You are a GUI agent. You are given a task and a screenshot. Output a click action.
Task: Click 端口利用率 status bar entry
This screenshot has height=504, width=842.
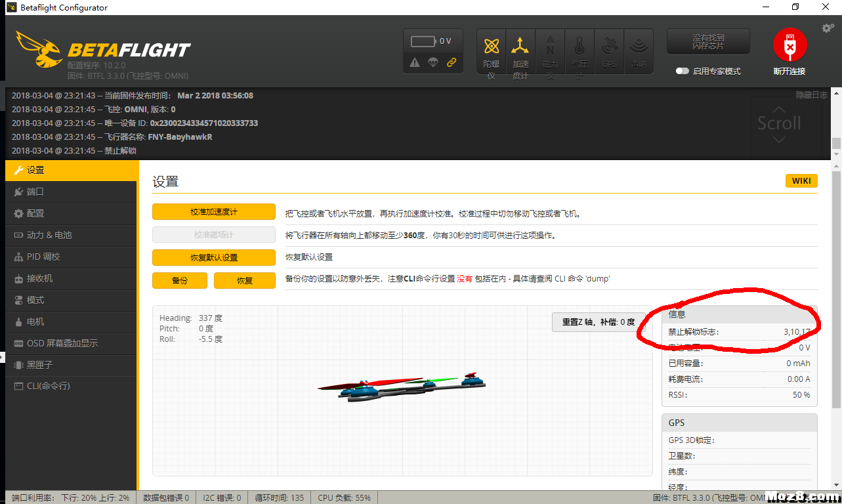(71, 498)
